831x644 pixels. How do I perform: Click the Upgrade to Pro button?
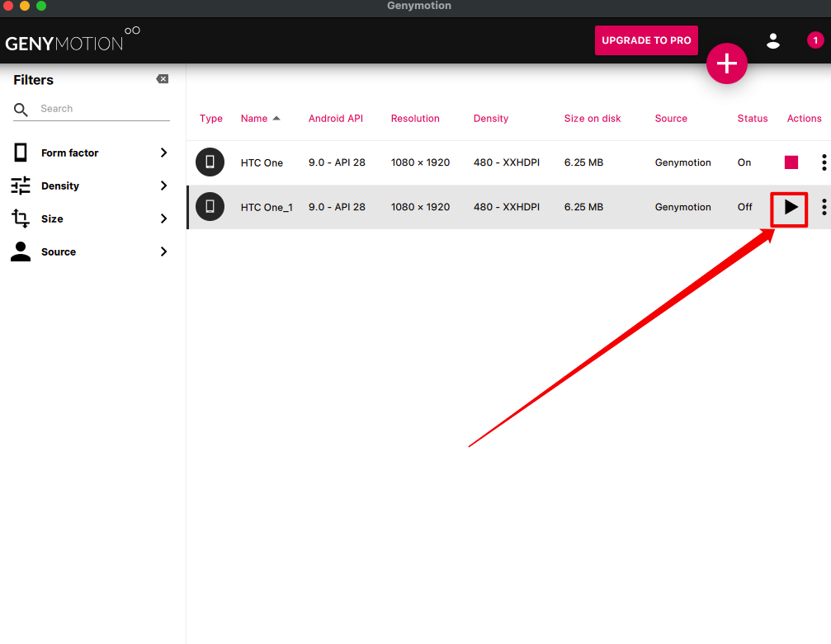pyautogui.click(x=646, y=40)
